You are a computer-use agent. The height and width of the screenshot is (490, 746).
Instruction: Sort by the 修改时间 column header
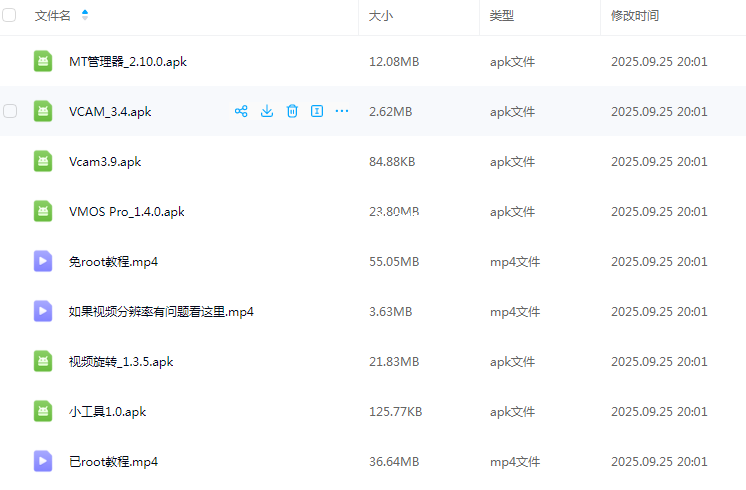(635, 16)
